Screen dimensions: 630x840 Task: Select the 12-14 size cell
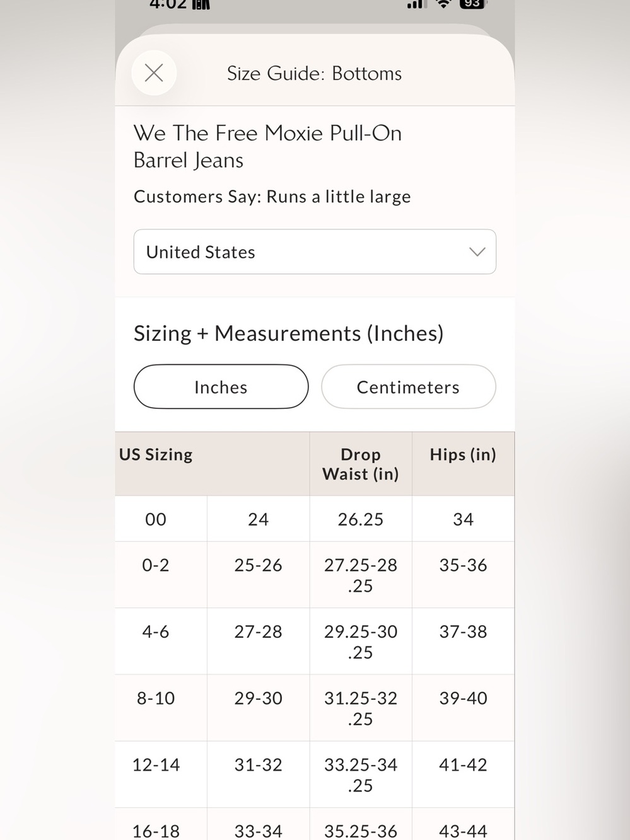point(156,765)
